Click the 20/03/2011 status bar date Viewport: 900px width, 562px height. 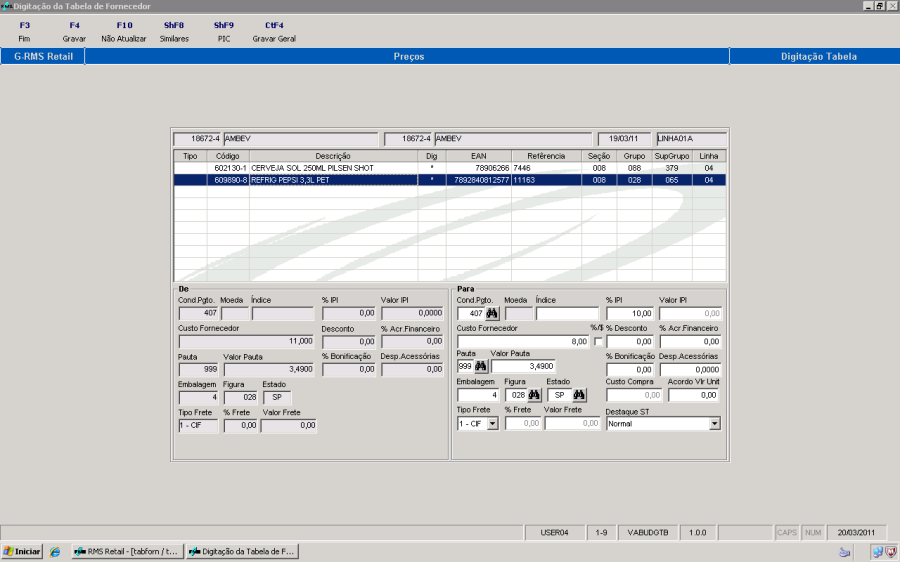856,533
